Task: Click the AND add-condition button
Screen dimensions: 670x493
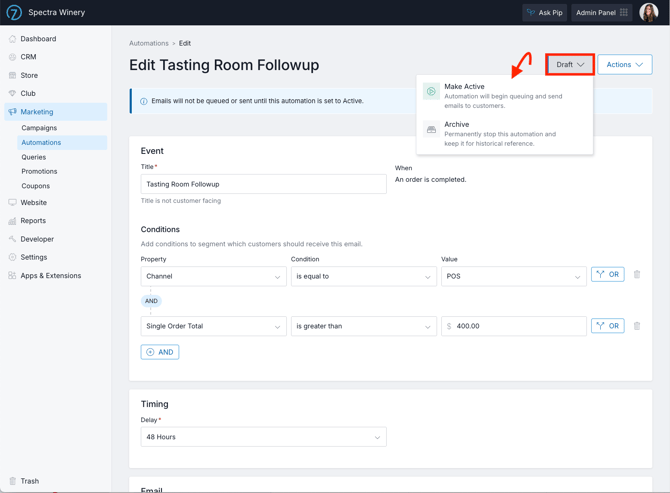Action: tap(160, 352)
